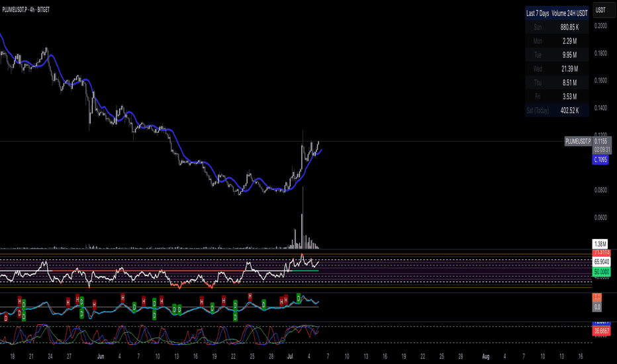
Task: Click the Volume 24H USDT column header
Action: pyautogui.click(x=569, y=13)
